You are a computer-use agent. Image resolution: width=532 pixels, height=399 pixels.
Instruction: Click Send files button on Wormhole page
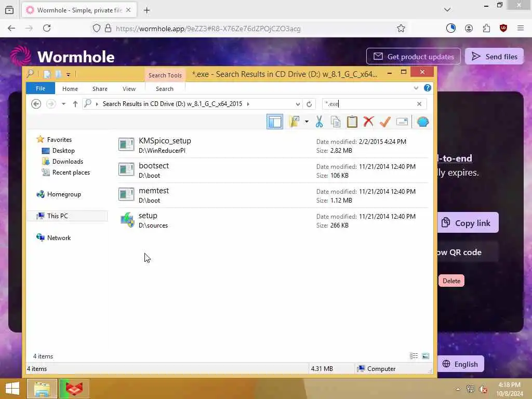[x=495, y=56]
